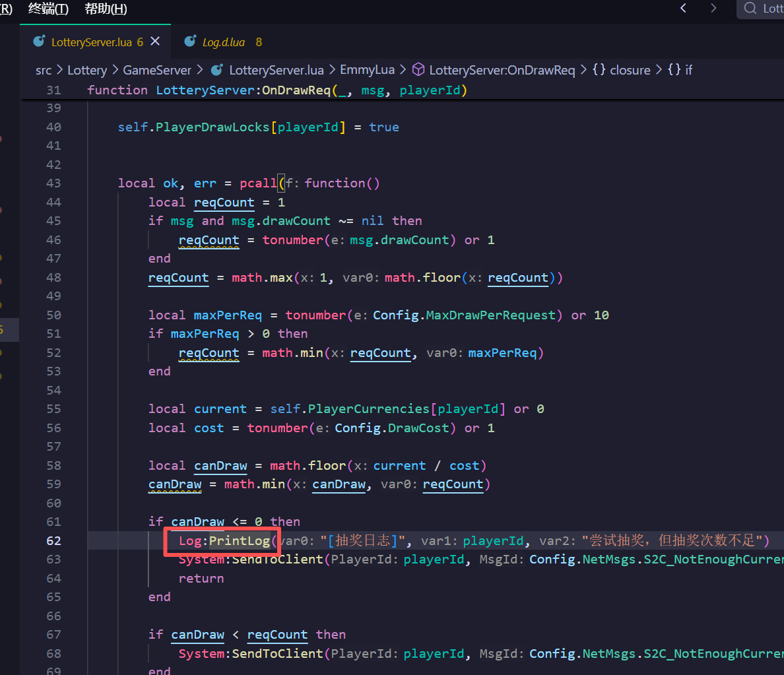
Task: Click the braces icon before closure breadcrumb
Action: point(599,70)
